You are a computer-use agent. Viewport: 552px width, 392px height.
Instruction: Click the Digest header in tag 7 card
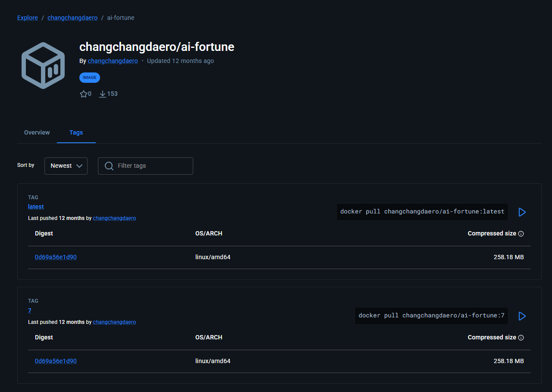point(44,337)
